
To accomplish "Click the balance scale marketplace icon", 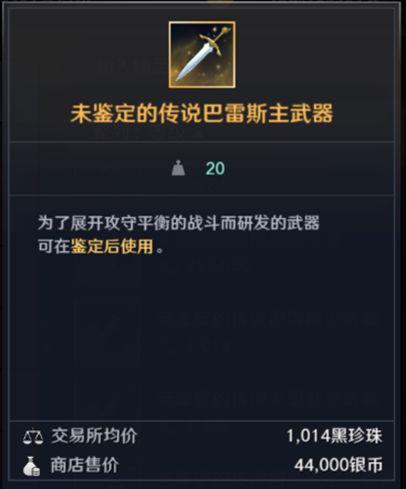I will point(33,436).
